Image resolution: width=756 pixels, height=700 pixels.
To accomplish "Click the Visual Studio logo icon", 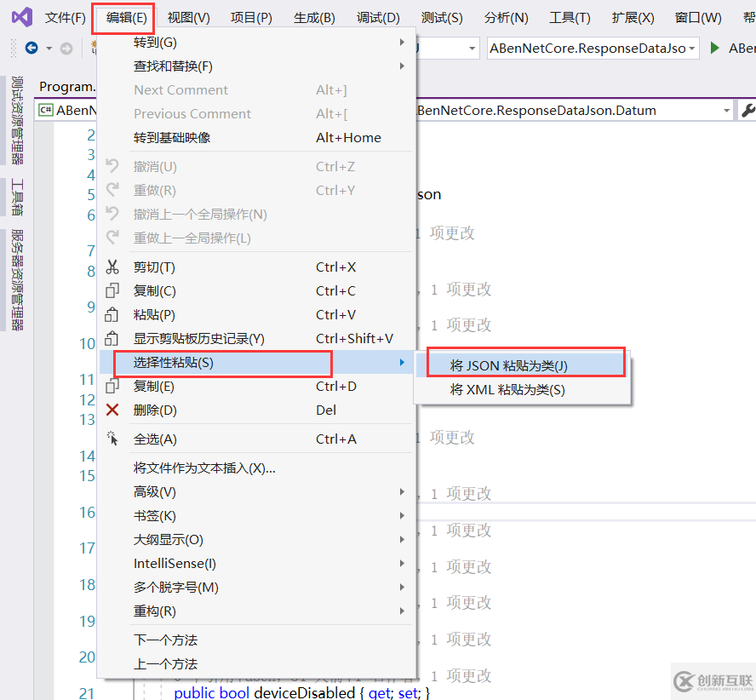I will coord(22,17).
